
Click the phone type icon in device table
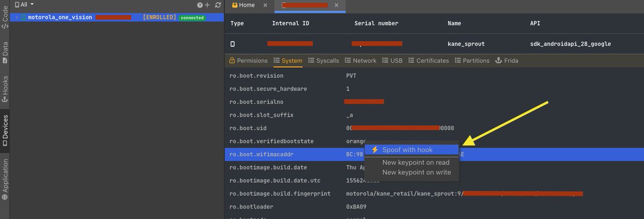[233, 44]
